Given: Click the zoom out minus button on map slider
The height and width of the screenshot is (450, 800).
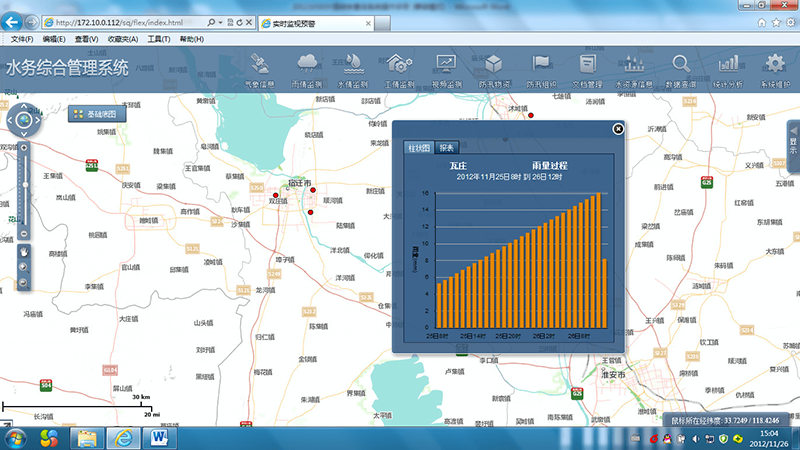Looking at the screenshot, I should pos(23,235).
